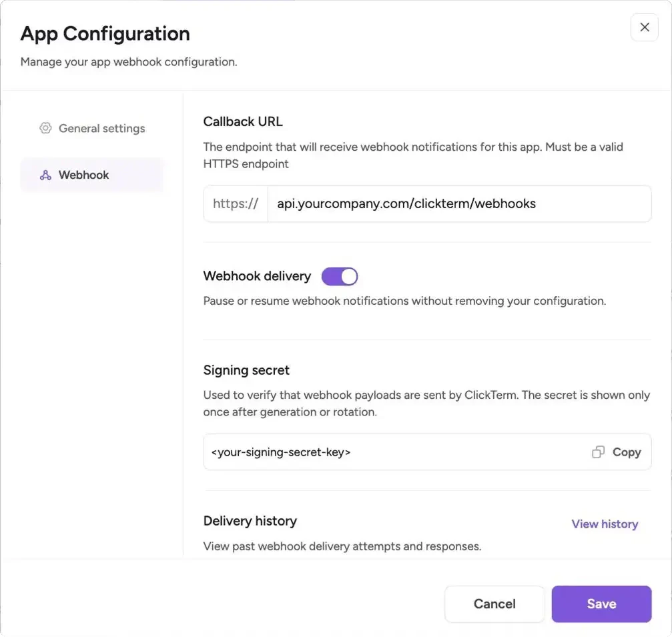The image size is (672, 637).
Task: Switch to the General settings section
Action: [101, 128]
